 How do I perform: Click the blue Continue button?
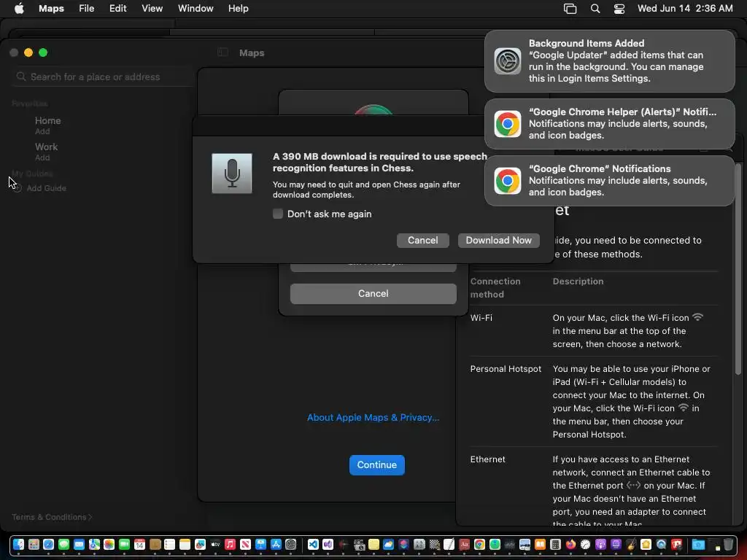coord(377,464)
